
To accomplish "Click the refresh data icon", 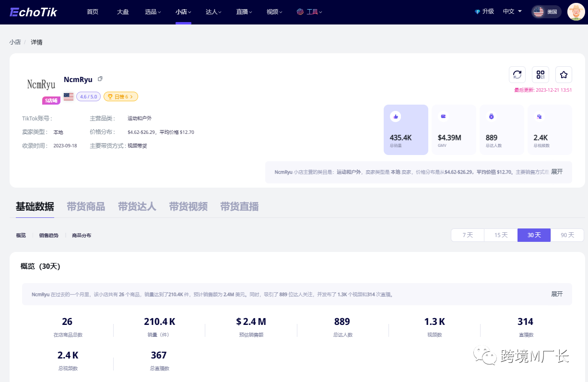I will pos(517,74).
